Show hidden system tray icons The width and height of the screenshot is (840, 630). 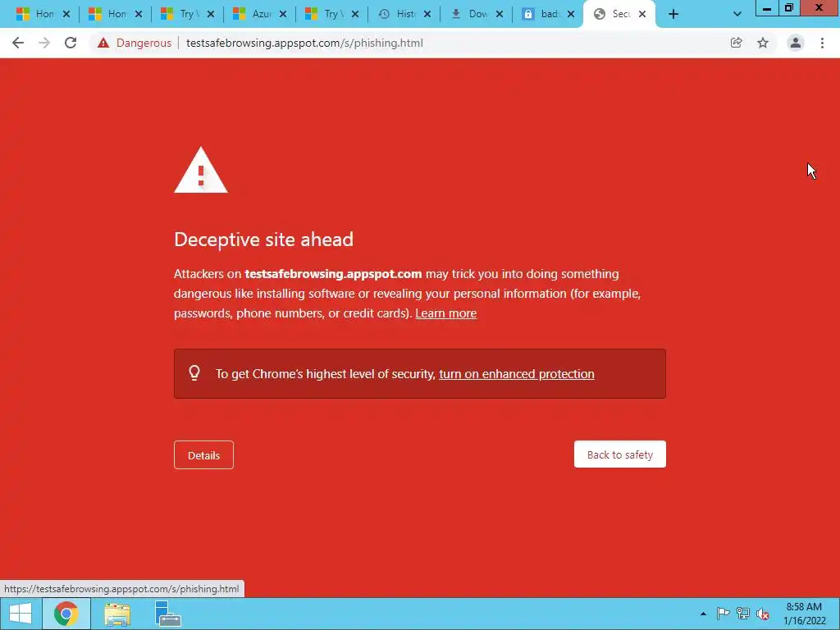tap(703, 614)
